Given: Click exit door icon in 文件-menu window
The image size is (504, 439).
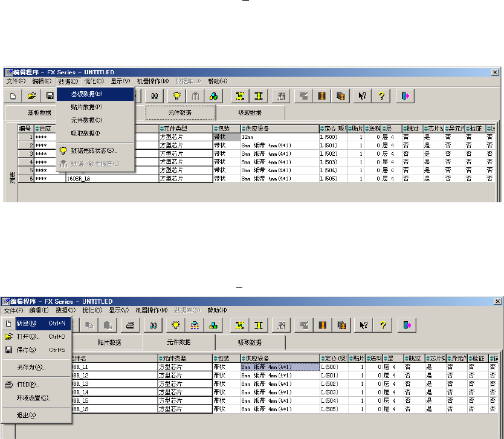Looking at the screenshot, I should click(x=407, y=325).
